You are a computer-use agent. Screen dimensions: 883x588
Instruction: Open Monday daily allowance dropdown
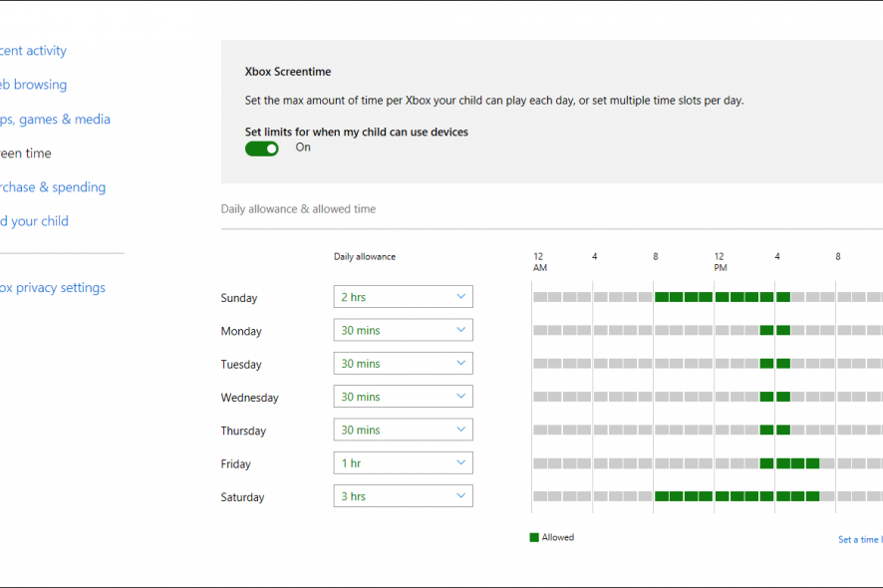coord(404,330)
